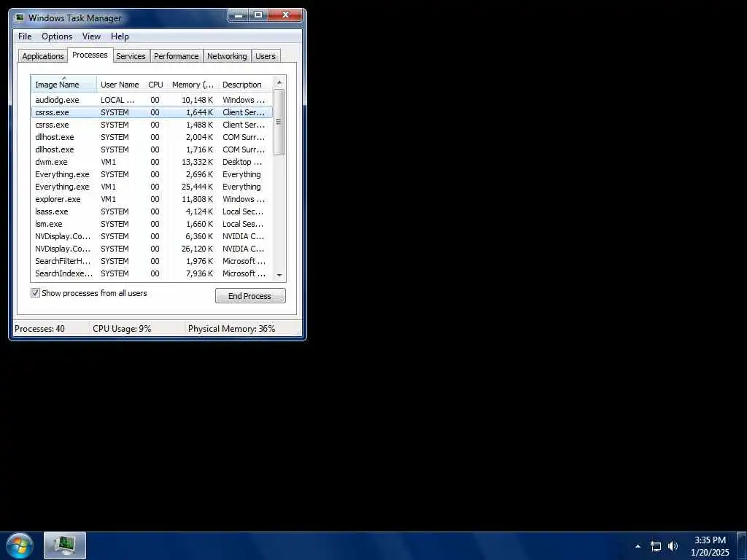747x560 pixels.
Task: Select dllhost.exe using 2,004 K memory
Action: [152, 137]
